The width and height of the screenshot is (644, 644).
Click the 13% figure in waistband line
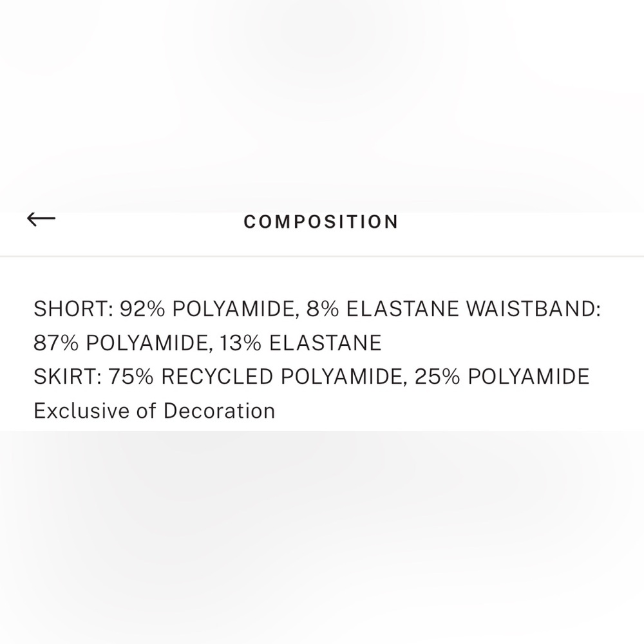tap(241, 343)
